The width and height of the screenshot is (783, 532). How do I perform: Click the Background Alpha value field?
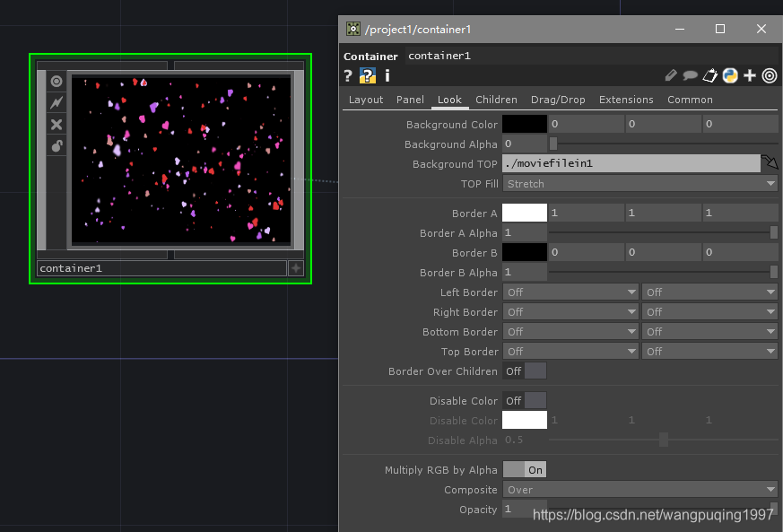pyautogui.click(x=525, y=144)
